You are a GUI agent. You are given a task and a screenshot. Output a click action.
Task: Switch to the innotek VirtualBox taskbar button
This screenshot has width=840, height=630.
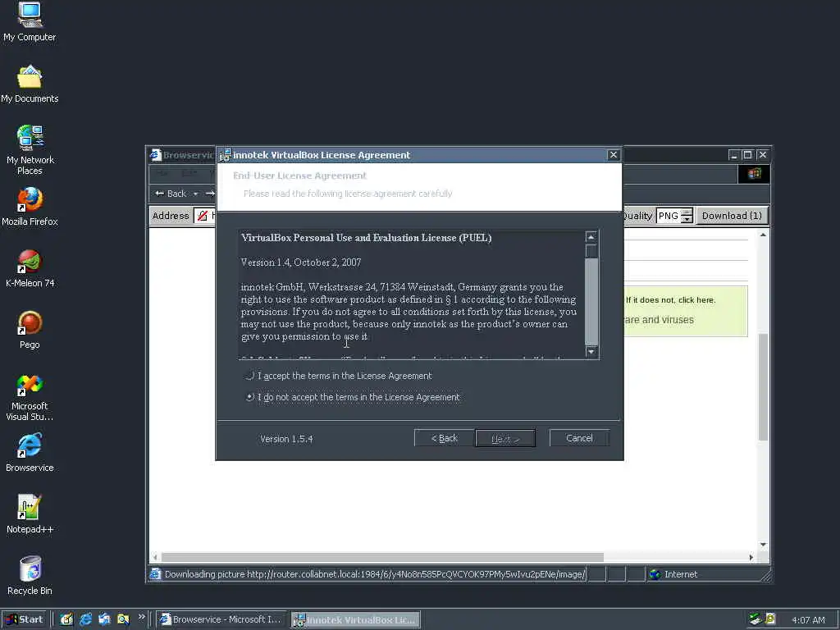pos(356,620)
